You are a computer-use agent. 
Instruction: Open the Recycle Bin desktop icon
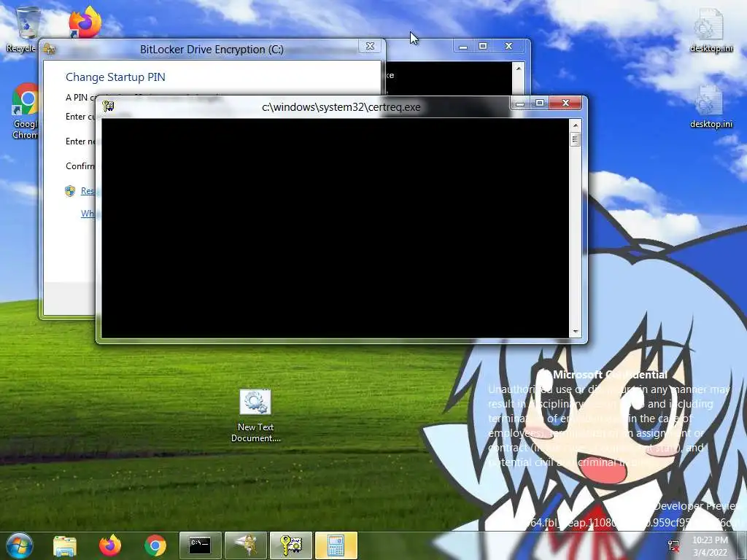(x=26, y=28)
